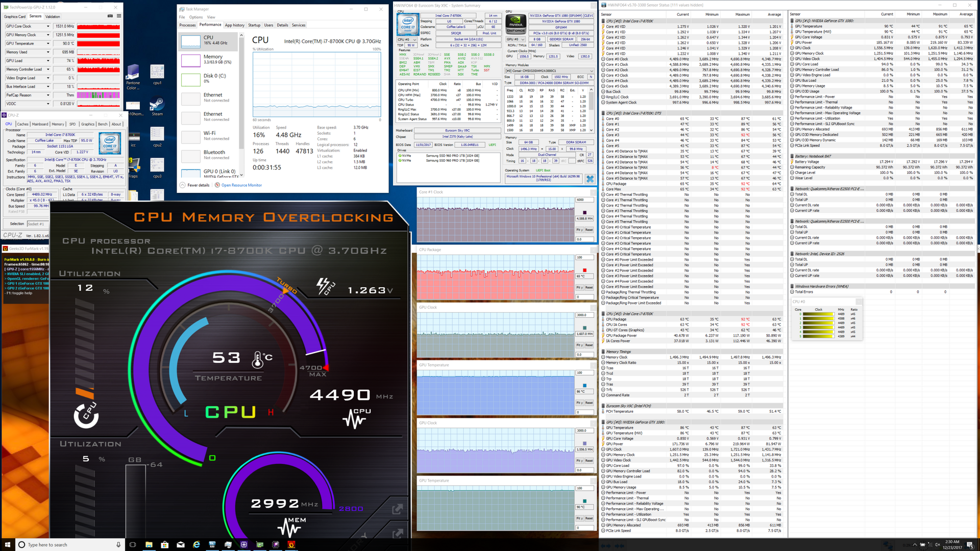Switch to Mainboard tab in CPU-Z

40,124
